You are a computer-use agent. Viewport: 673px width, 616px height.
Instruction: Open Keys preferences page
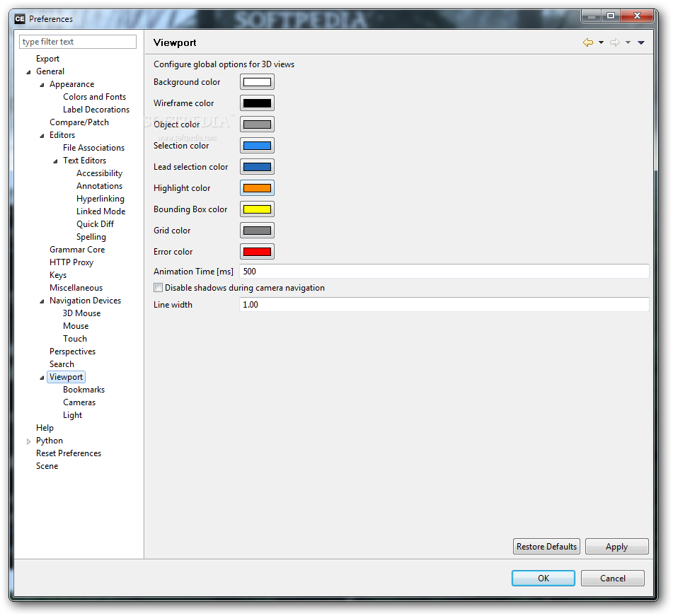tap(58, 275)
